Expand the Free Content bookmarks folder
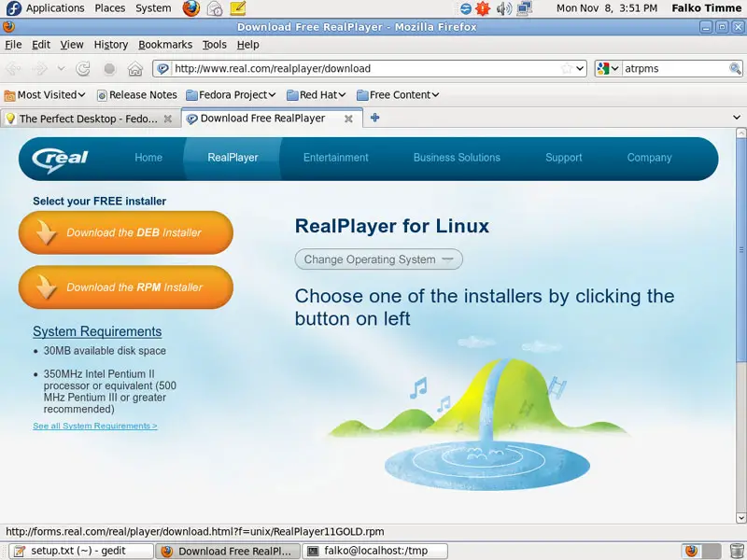The width and height of the screenshot is (747, 560). 398,95
